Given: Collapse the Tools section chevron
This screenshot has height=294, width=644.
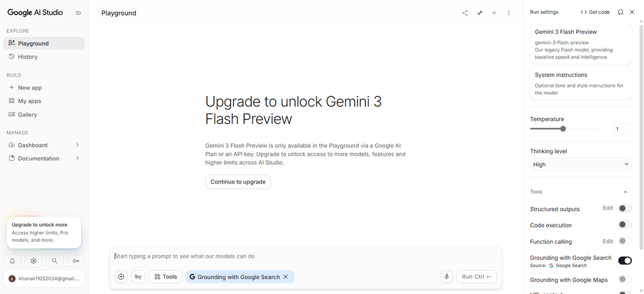Looking at the screenshot, I should [x=625, y=192].
